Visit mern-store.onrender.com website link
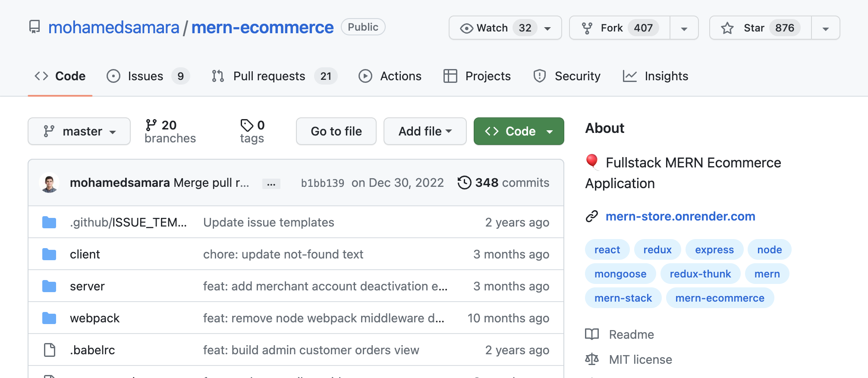 [680, 216]
